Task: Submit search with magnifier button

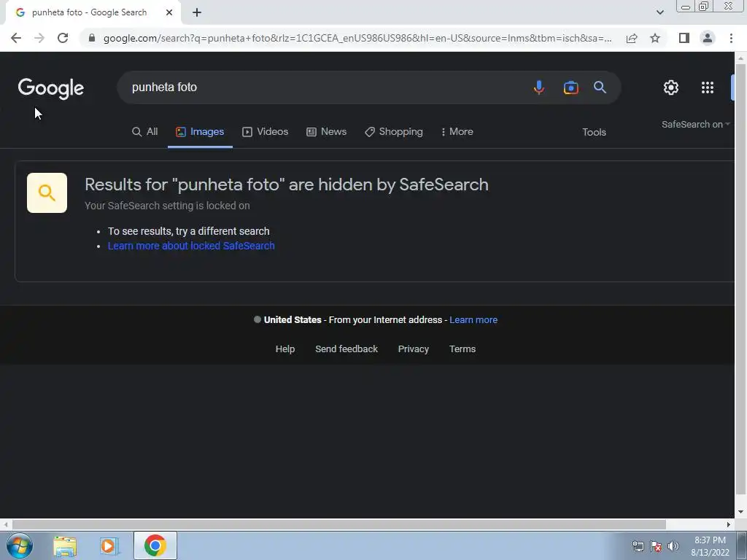Action: (600, 87)
